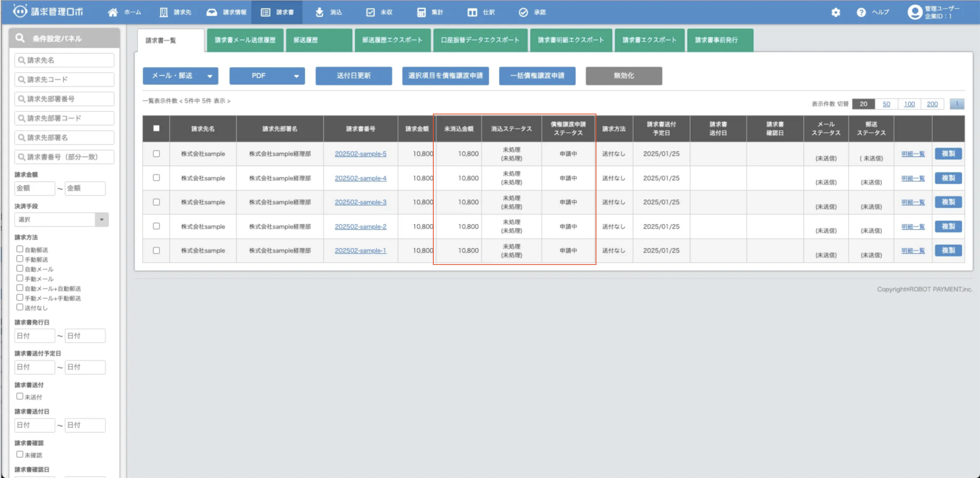The height and width of the screenshot is (478, 980).
Task: Open the 郵送履歴エクスポート tab
Action: coord(392,40)
